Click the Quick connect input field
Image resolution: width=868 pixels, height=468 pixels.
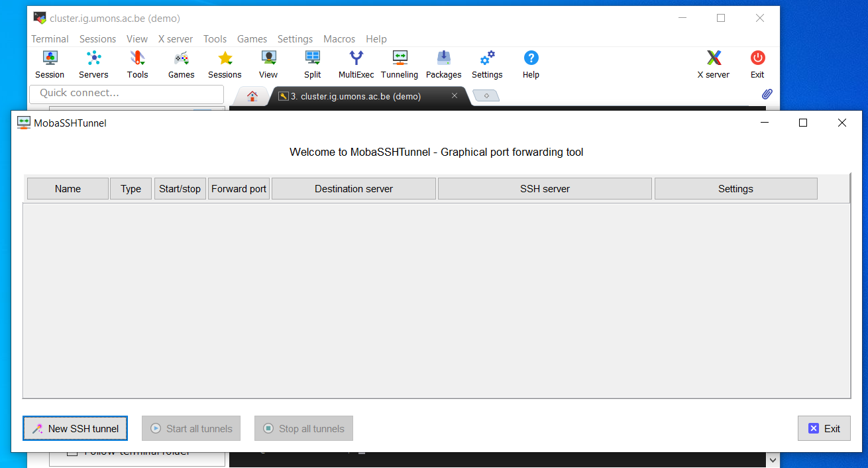(x=126, y=93)
